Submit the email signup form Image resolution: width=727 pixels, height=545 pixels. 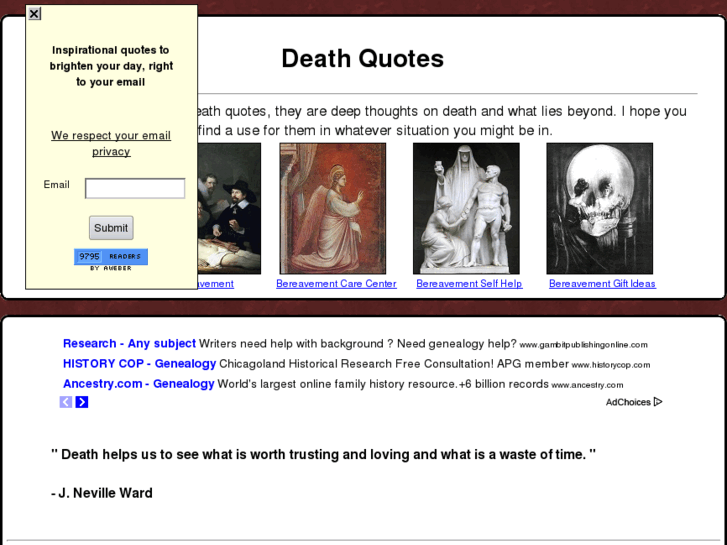pyautogui.click(x=111, y=228)
